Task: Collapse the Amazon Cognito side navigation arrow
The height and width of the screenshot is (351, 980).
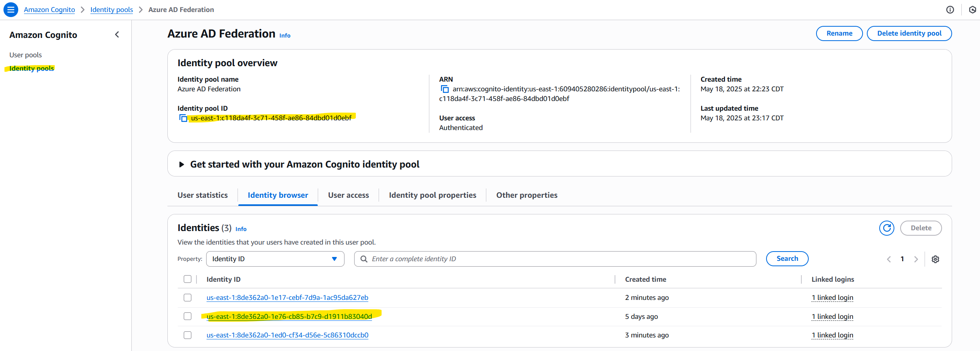Action: pos(117,34)
